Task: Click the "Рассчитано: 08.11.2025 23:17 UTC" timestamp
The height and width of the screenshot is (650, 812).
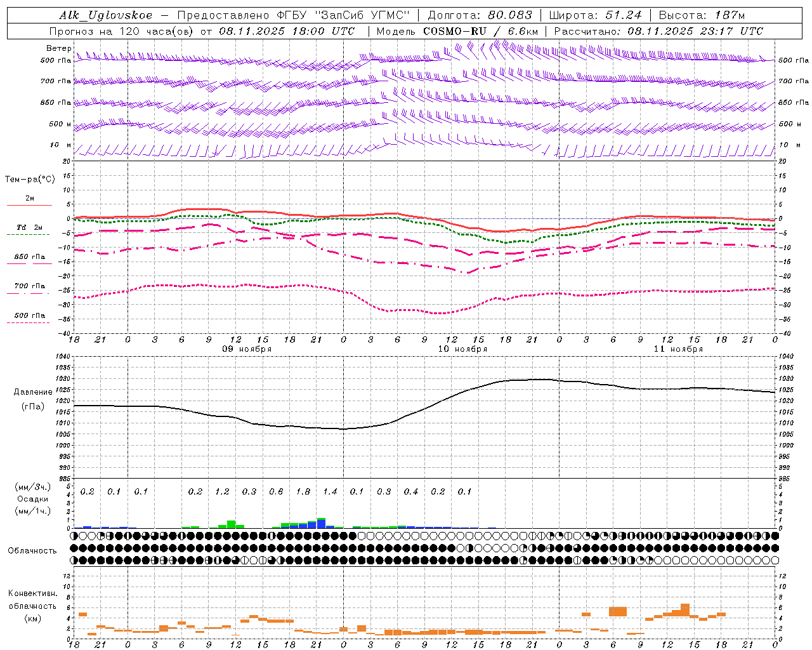Action: click(658, 31)
